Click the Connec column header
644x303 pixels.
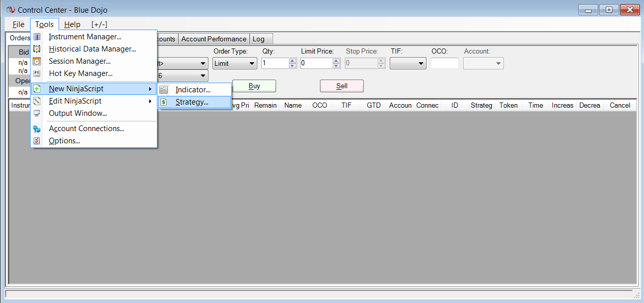pos(427,105)
